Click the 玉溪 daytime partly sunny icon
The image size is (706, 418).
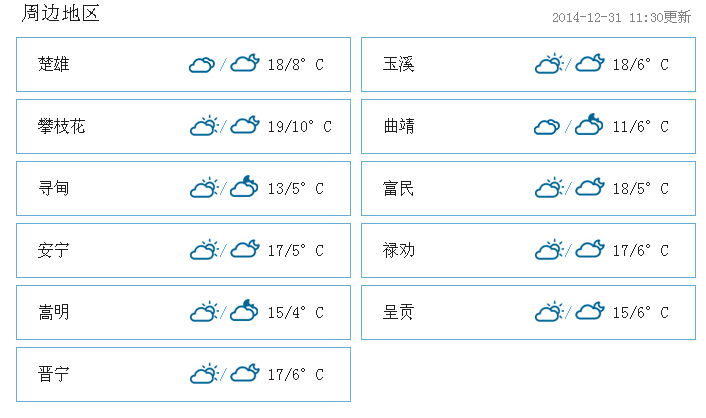click(549, 64)
